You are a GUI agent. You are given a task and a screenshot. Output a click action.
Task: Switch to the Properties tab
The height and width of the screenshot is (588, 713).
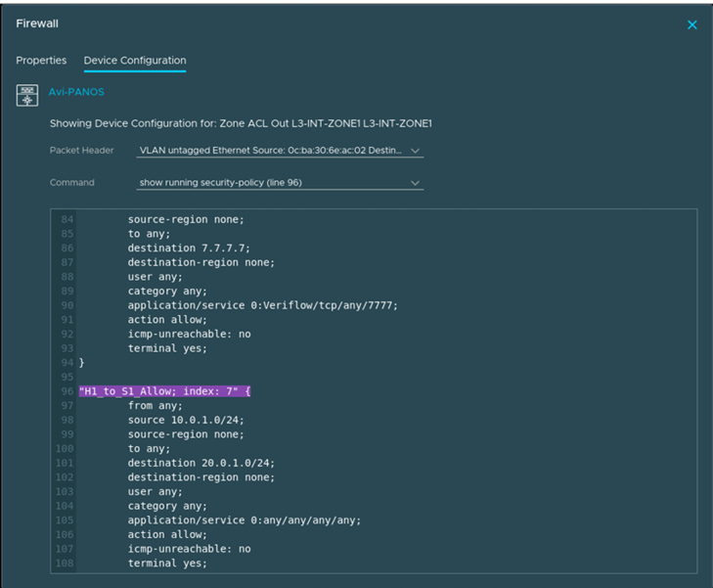41,61
